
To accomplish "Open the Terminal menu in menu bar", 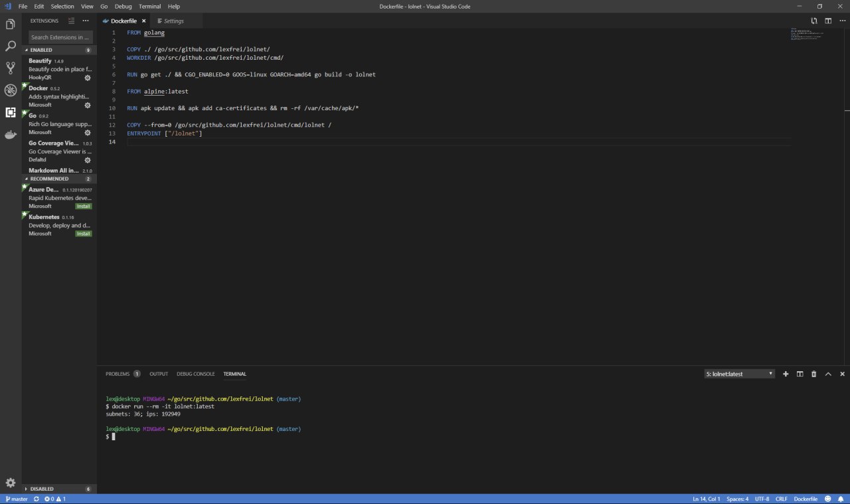I will 149,6.
